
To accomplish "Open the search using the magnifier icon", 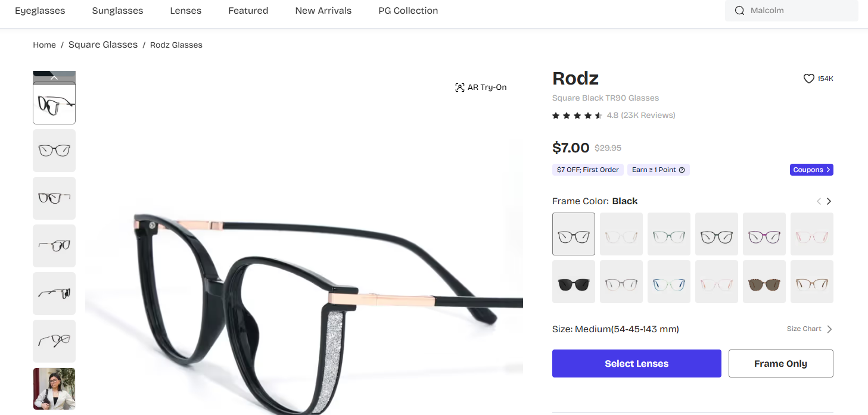I will point(739,10).
